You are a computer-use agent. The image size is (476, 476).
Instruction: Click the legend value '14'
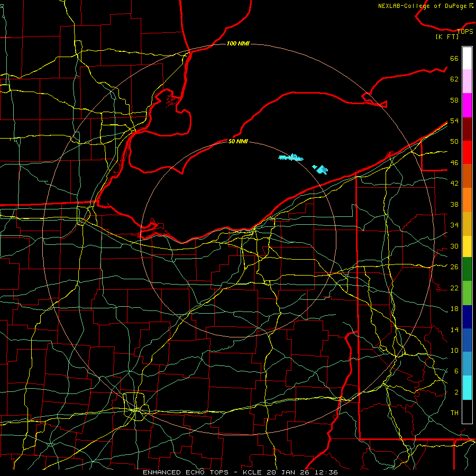pos(454,329)
